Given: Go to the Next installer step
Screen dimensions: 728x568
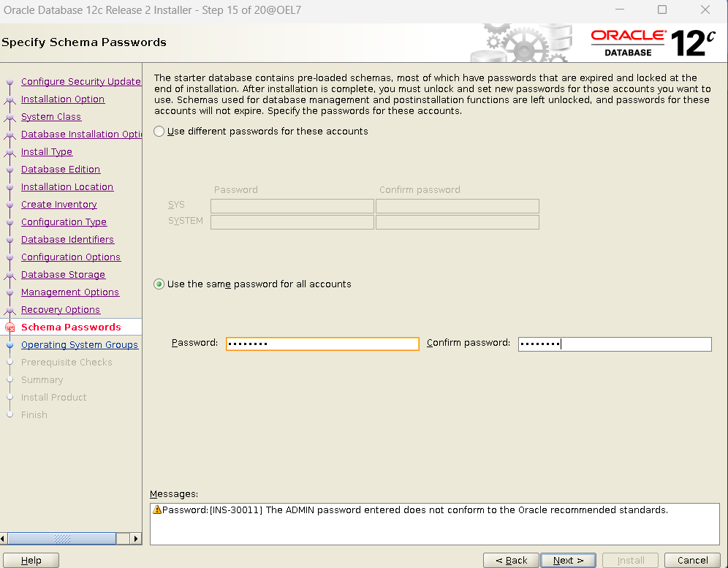Looking at the screenshot, I should point(568,560).
